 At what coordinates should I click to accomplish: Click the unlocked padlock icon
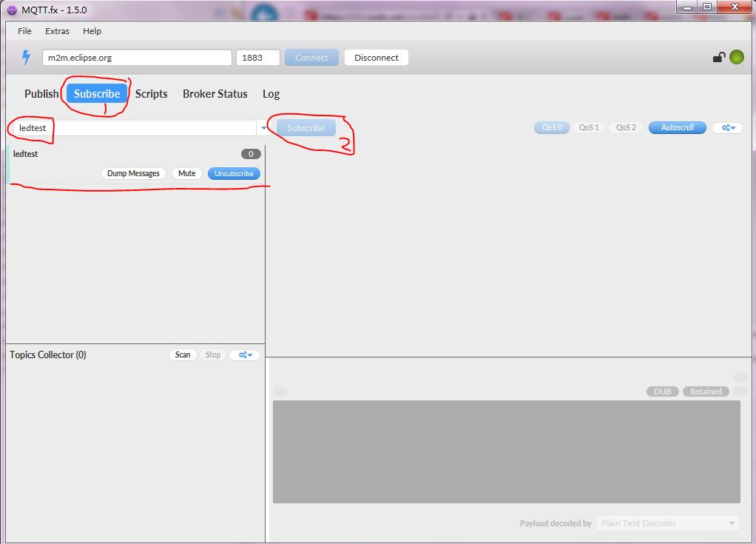(x=719, y=58)
